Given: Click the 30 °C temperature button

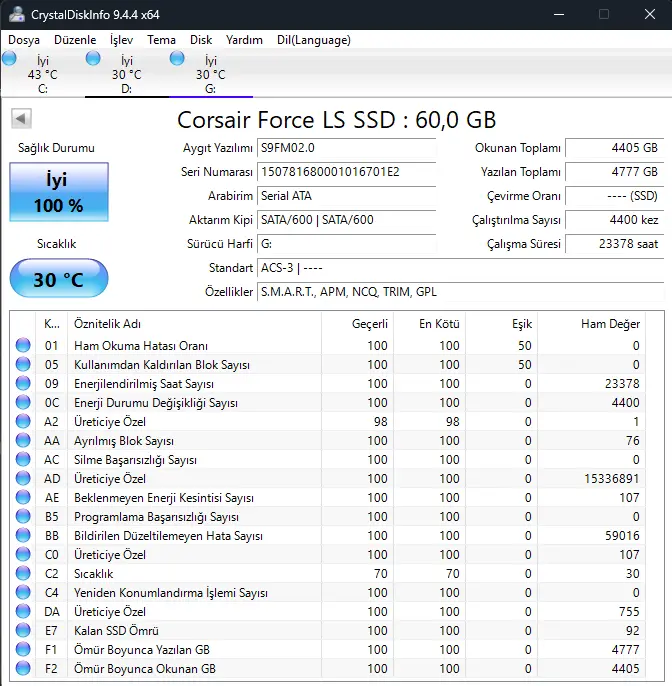Looking at the screenshot, I should pos(59,278).
